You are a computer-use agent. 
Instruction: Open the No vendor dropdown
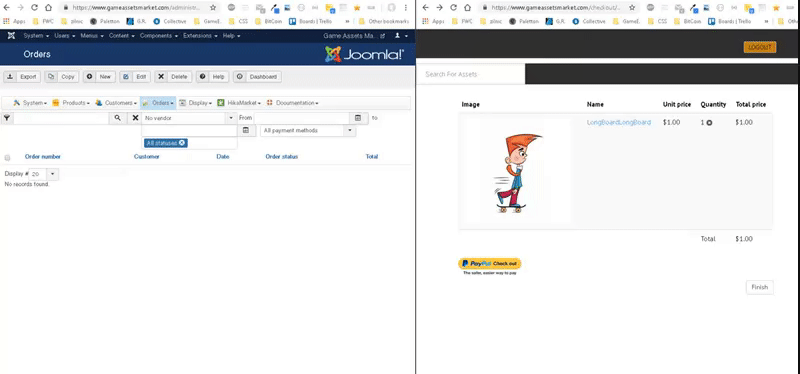coord(189,118)
